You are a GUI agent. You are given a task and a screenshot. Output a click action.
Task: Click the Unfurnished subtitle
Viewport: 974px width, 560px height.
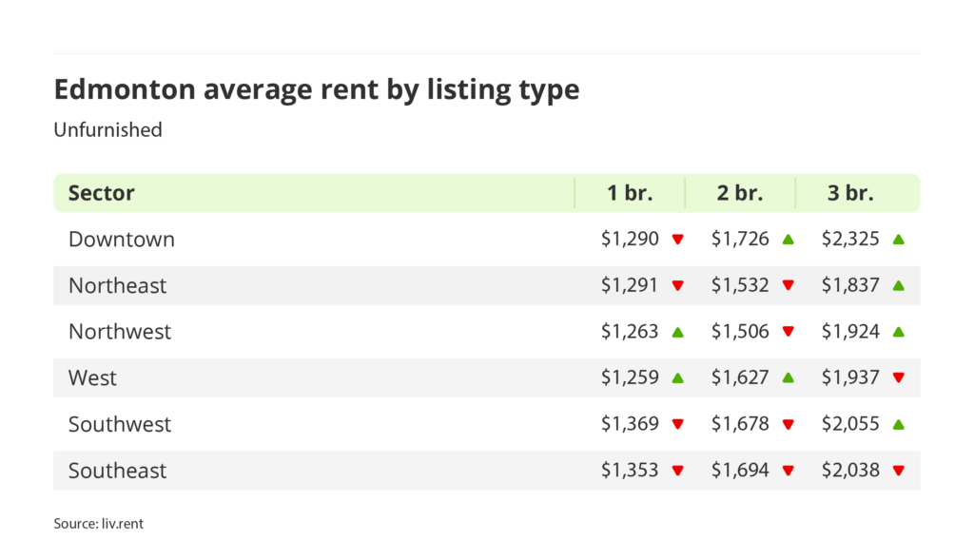107,130
